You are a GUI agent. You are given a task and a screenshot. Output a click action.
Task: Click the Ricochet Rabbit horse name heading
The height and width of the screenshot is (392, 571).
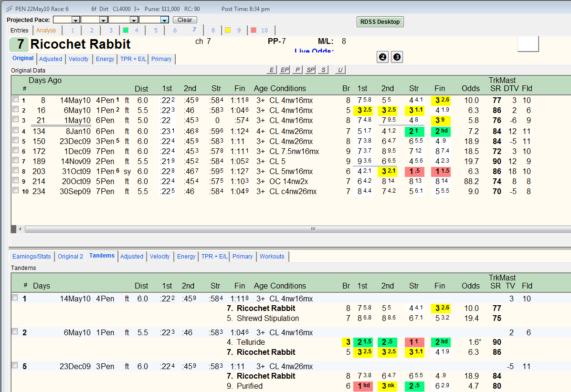coord(80,44)
